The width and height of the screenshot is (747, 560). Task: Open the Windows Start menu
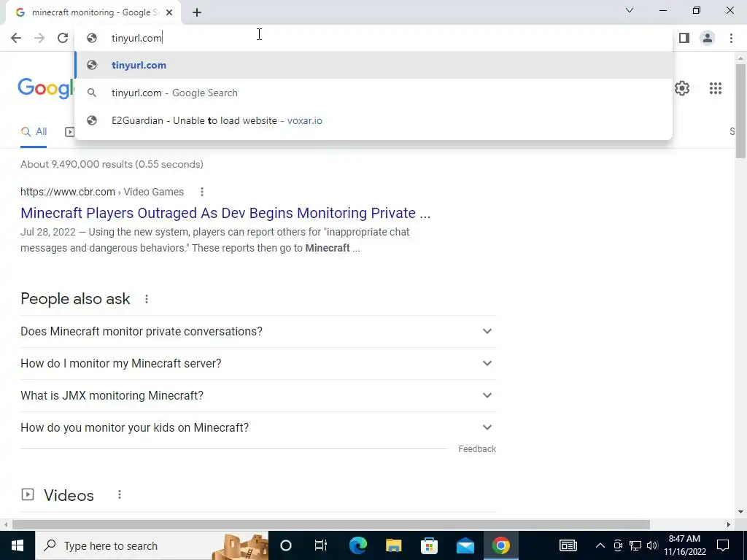coord(18,545)
